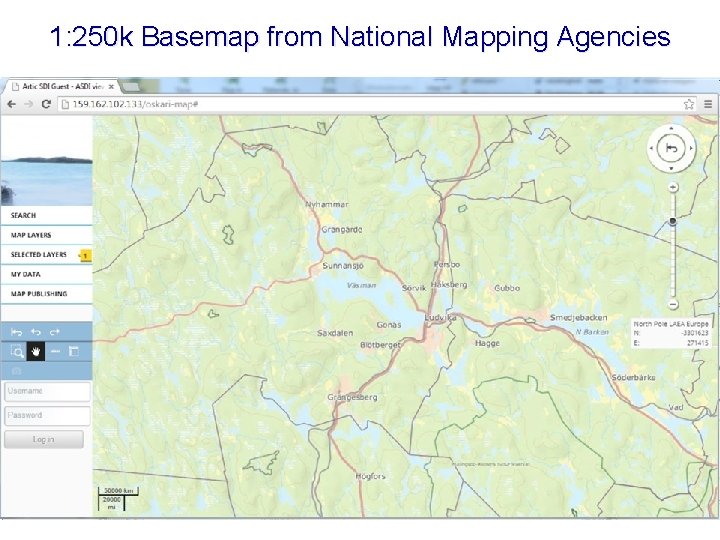
Task: Select the measure distance line tool
Action: tap(55, 352)
